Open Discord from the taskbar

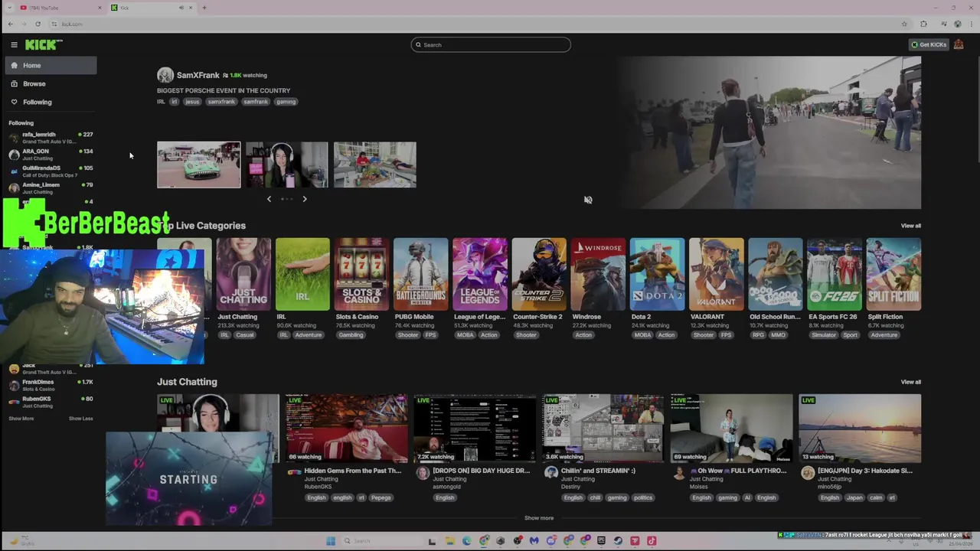(550, 541)
